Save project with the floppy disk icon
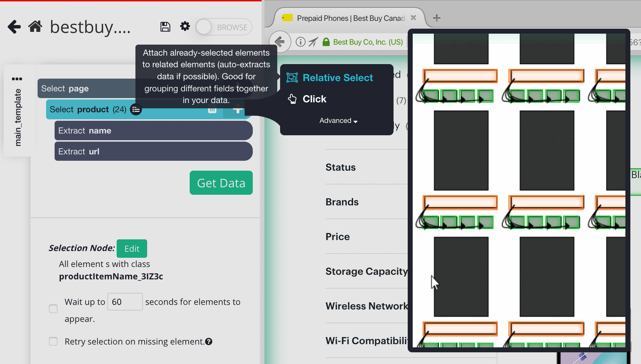The image size is (641, 364). tap(165, 27)
